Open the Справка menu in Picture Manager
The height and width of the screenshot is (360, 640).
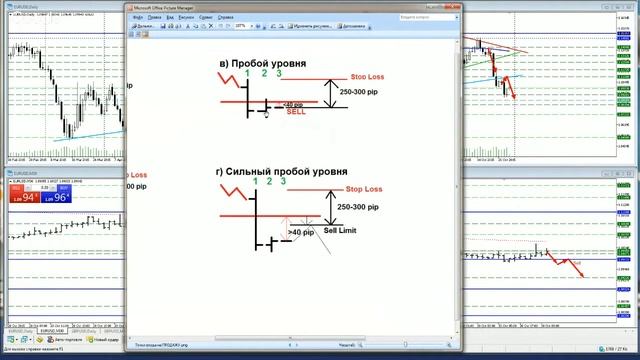click(x=226, y=18)
